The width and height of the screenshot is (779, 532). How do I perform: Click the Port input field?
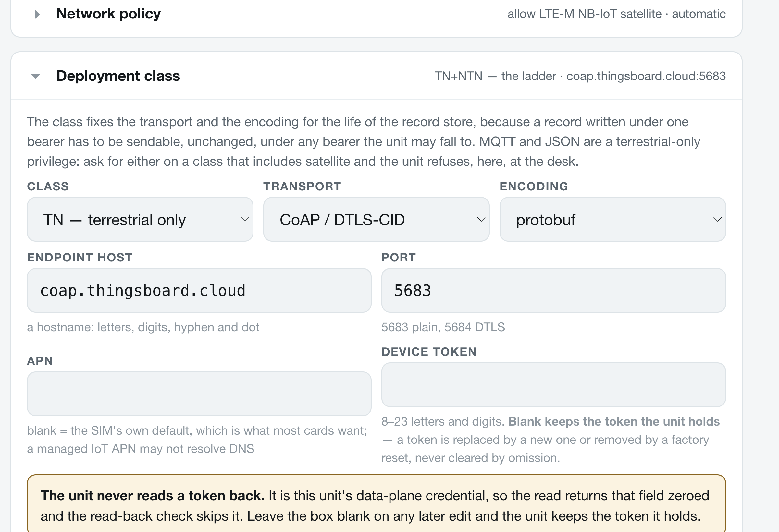pyautogui.click(x=553, y=290)
